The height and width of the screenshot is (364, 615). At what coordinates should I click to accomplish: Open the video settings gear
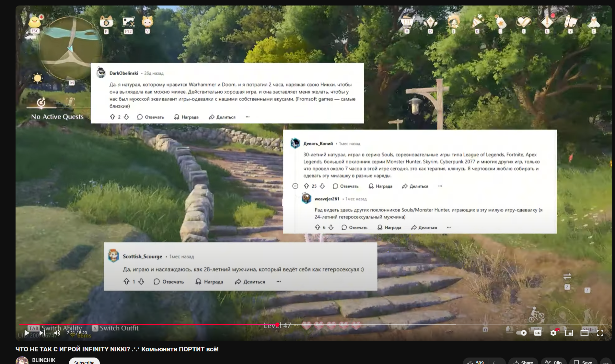553,333
